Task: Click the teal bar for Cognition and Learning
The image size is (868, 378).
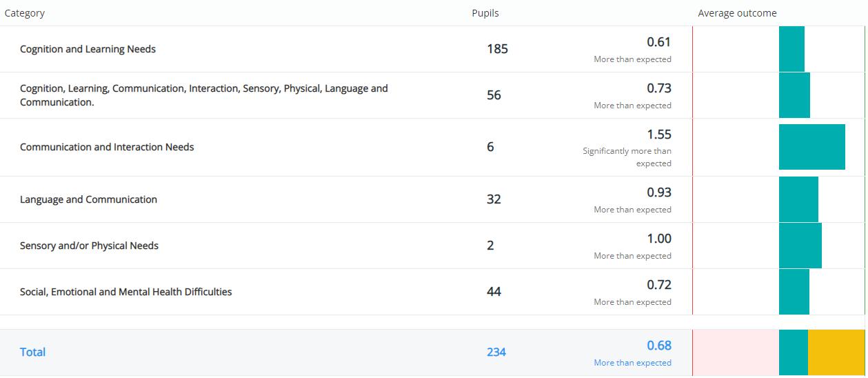Action: 791,49
